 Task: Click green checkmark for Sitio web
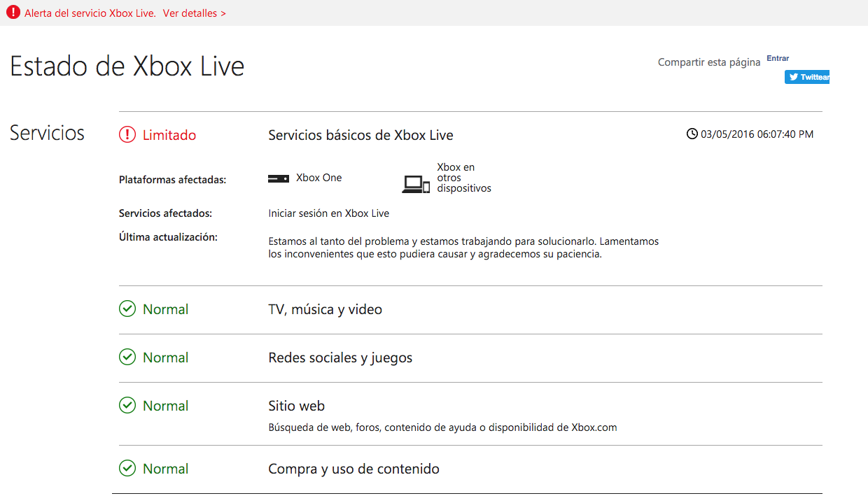coord(127,406)
